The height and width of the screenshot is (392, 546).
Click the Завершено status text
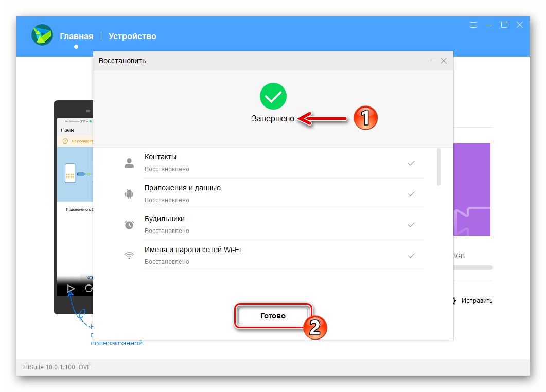[273, 119]
